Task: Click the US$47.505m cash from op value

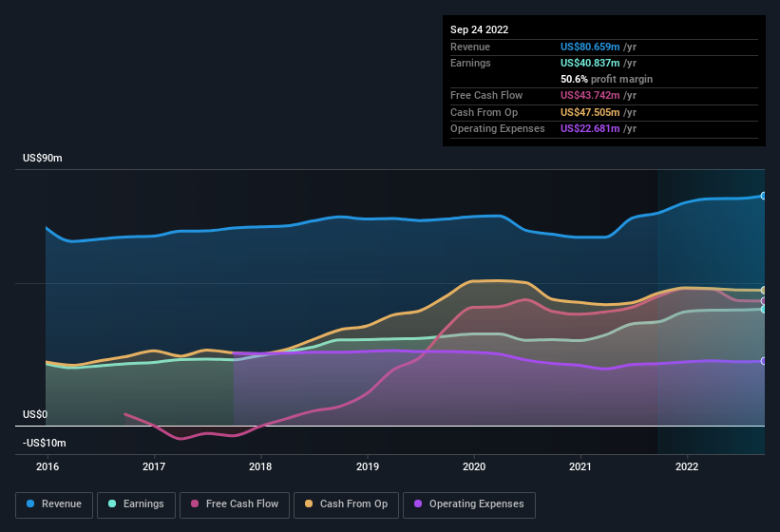Action: [590, 112]
